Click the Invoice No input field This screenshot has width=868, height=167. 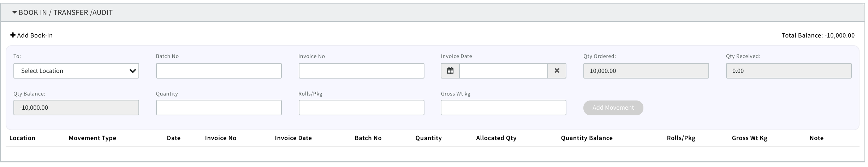coord(361,71)
